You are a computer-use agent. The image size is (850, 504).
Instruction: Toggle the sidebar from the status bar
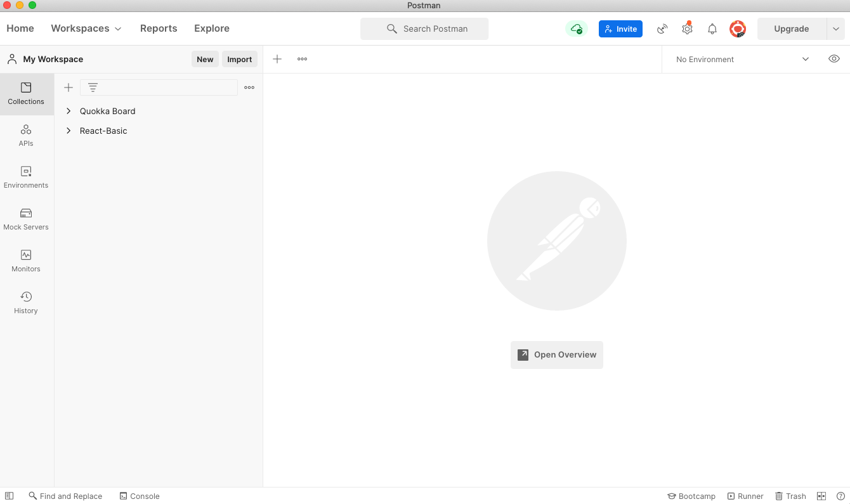[x=9, y=496]
